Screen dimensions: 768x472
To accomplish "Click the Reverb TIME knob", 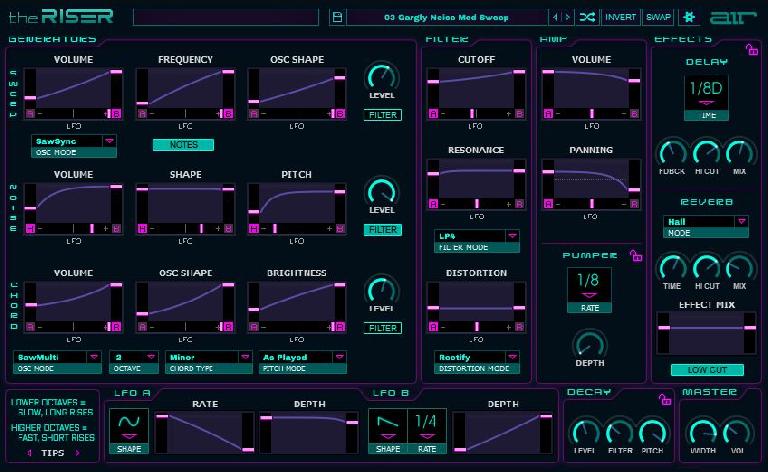I will [672, 267].
